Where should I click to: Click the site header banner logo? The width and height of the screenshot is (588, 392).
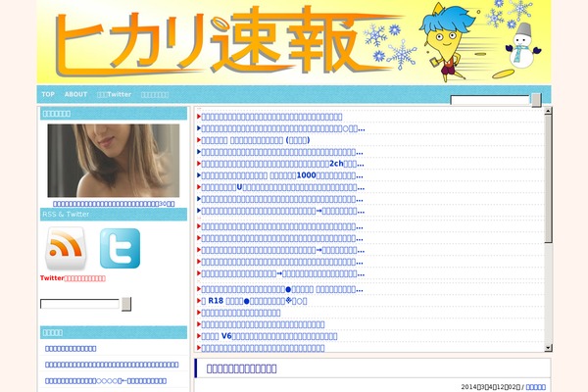click(x=294, y=41)
